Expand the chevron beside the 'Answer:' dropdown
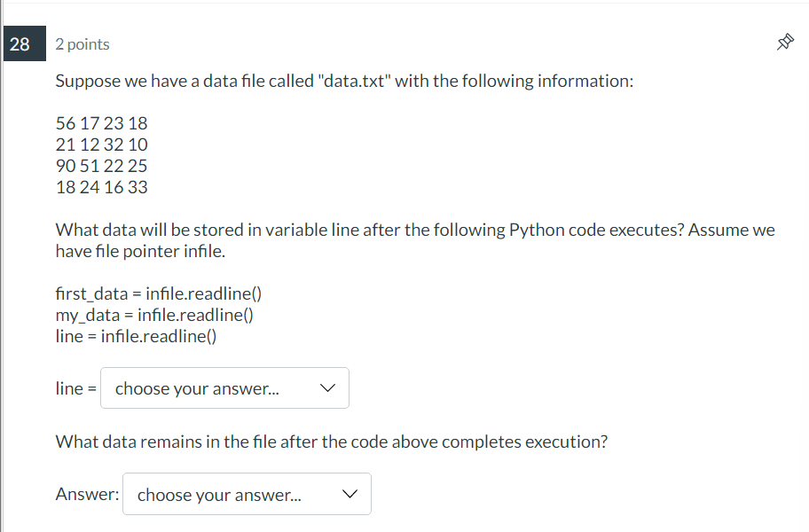 pyautogui.click(x=350, y=494)
